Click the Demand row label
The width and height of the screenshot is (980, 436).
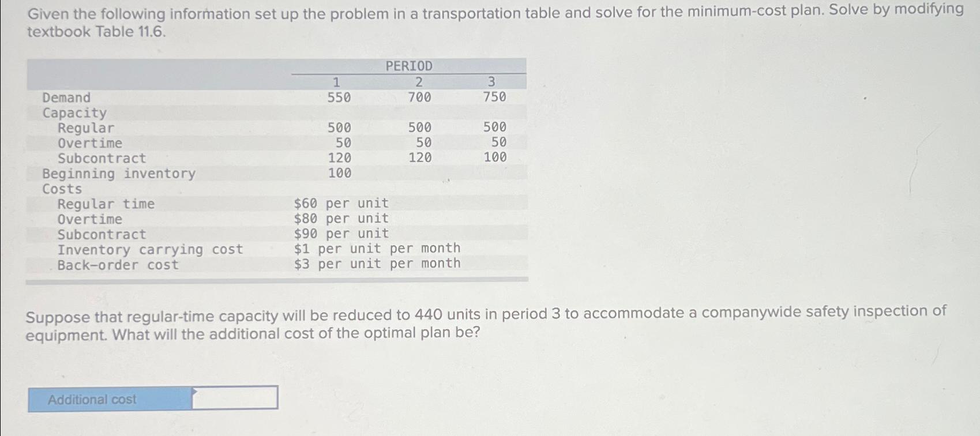click(x=65, y=97)
